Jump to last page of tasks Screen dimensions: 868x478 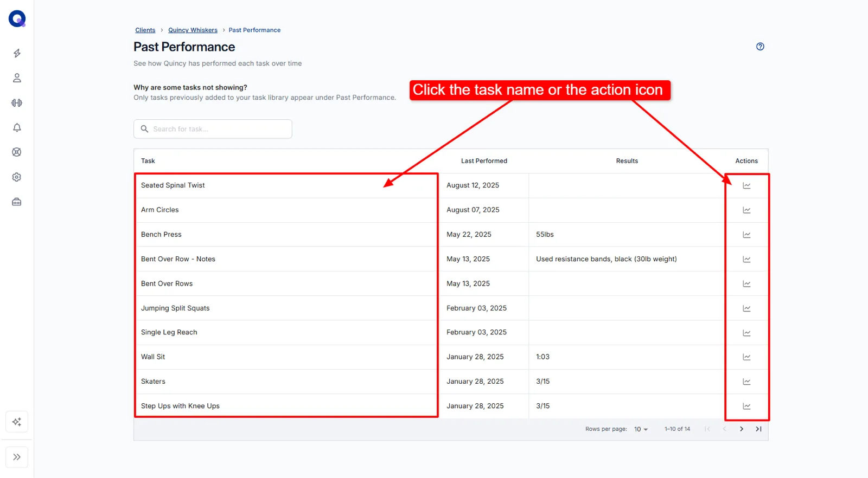point(758,429)
